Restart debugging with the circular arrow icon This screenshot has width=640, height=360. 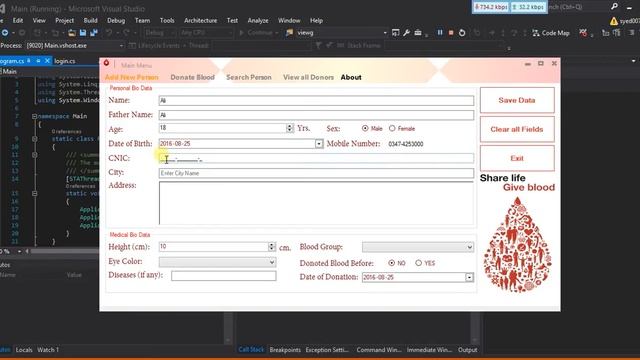462,33
